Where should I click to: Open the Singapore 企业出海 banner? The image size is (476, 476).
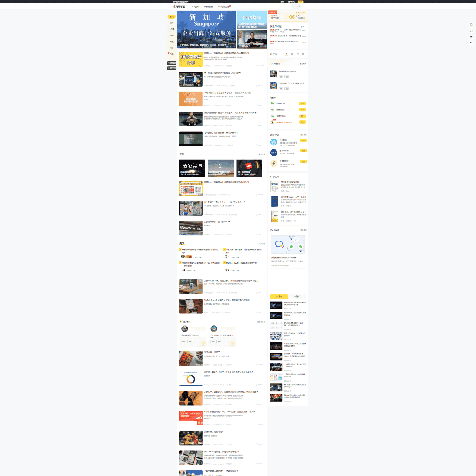[x=206, y=30]
